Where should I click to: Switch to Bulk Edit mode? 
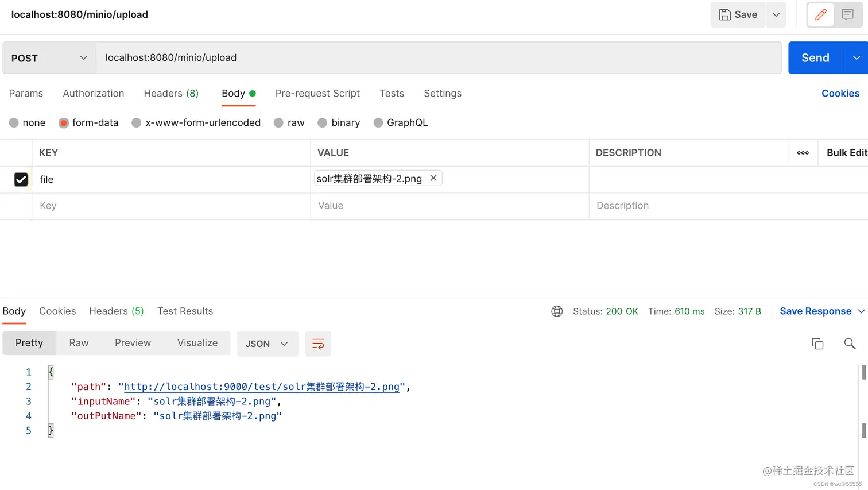pyautogui.click(x=846, y=153)
